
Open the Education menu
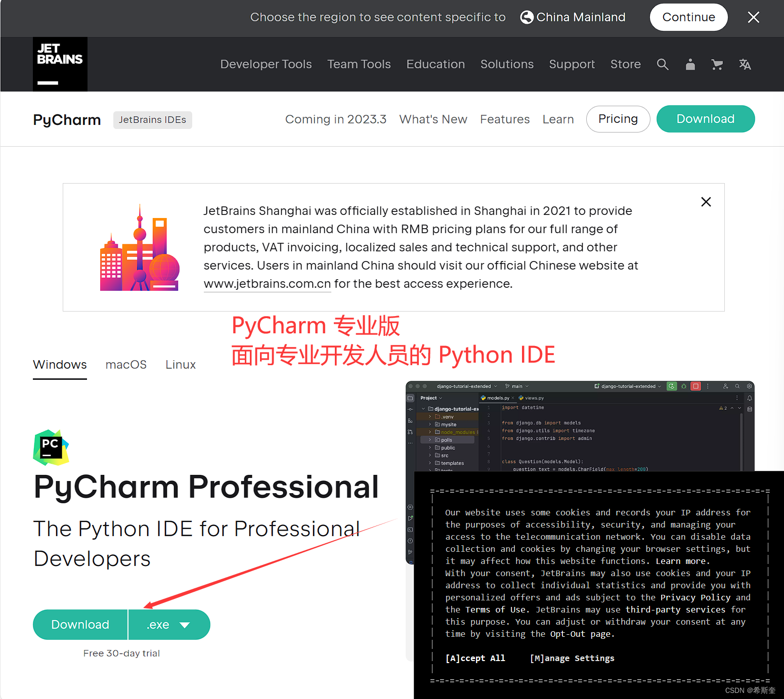435,64
